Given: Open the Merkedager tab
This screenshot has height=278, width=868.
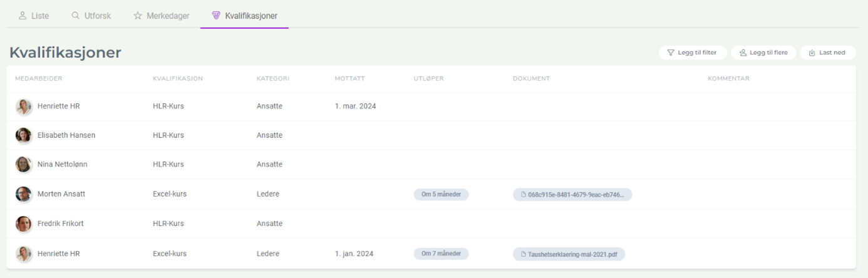Looking at the screenshot, I should pos(162,16).
